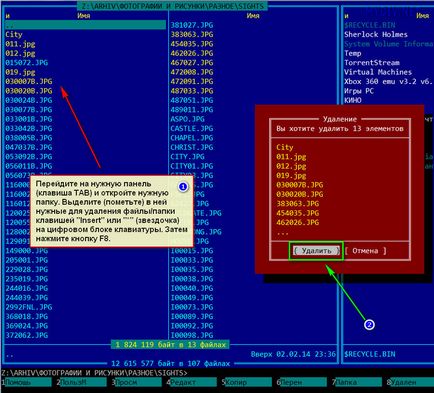434x393 pixels.
Task: Select file 368018.JPG
Action: (26, 316)
